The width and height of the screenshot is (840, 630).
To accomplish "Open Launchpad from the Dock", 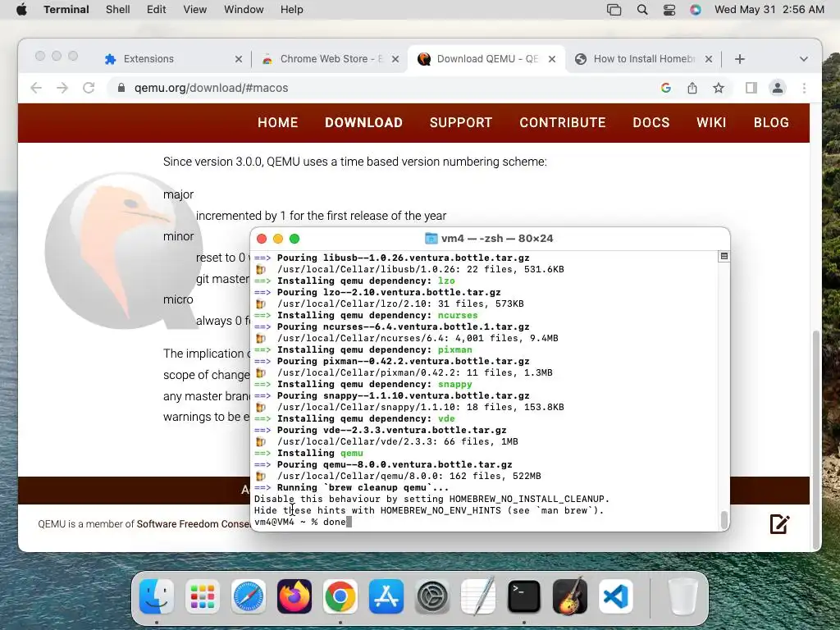I will click(x=203, y=596).
